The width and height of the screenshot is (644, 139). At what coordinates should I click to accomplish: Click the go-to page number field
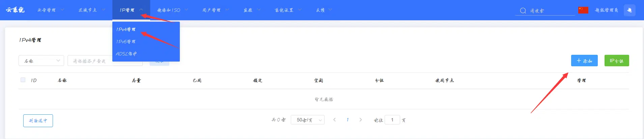pyautogui.click(x=392, y=120)
